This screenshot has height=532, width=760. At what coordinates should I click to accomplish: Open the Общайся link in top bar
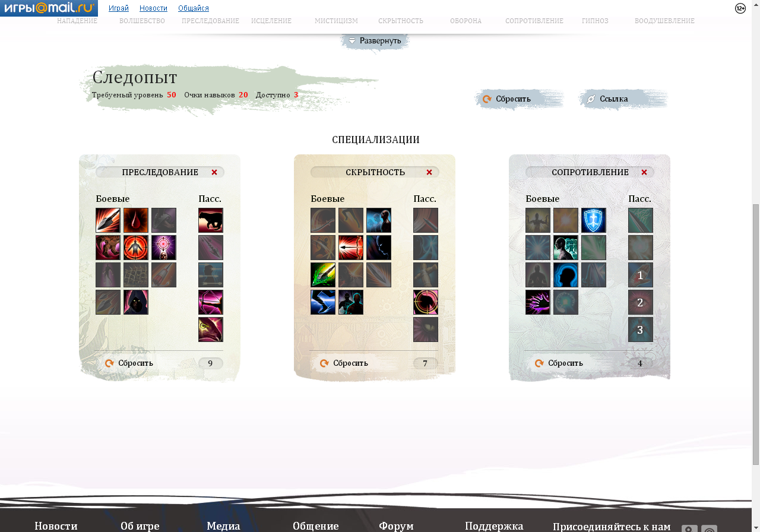pos(194,8)
